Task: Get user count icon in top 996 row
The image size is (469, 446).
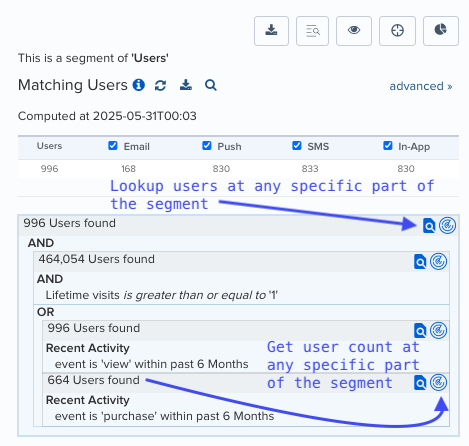Action: 447,226
